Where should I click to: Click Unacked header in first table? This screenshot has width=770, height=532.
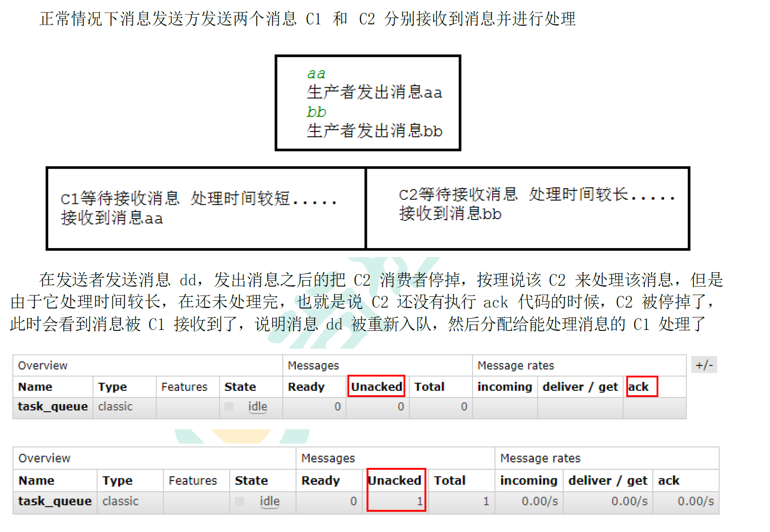tap(376, 387)
